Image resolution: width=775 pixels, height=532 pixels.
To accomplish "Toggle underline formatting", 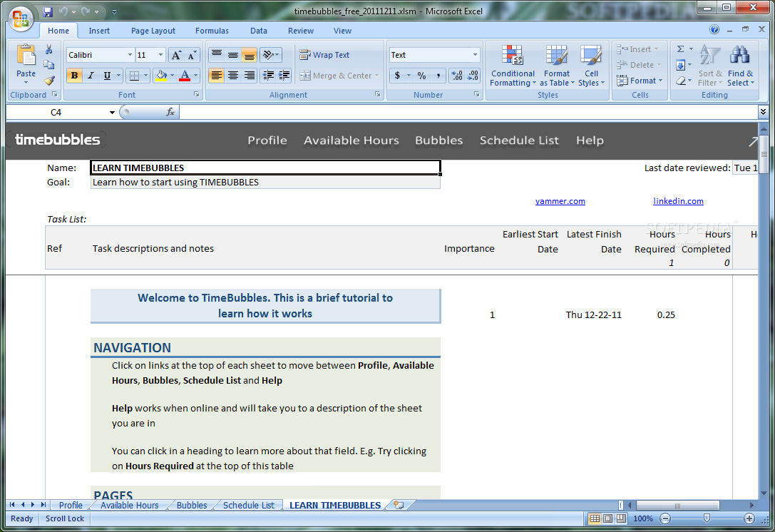I will [107, 76].
